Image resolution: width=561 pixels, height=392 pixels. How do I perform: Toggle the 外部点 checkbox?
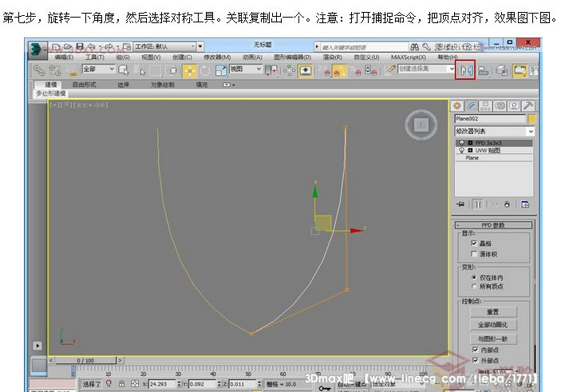pyautogui.click(x=475, y=360)
